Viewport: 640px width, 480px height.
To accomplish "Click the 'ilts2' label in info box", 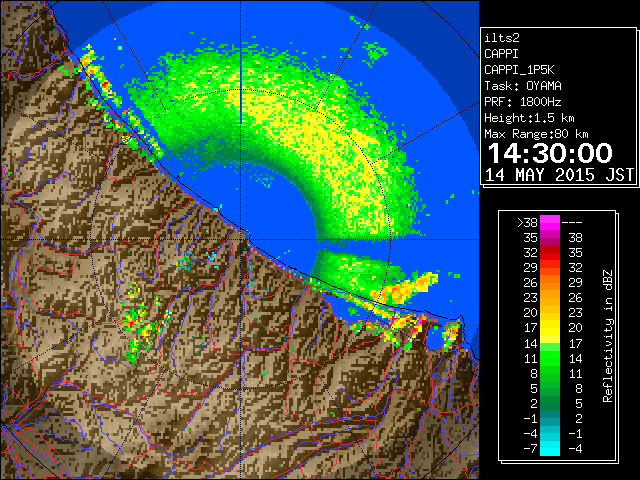I will point(502,38).
